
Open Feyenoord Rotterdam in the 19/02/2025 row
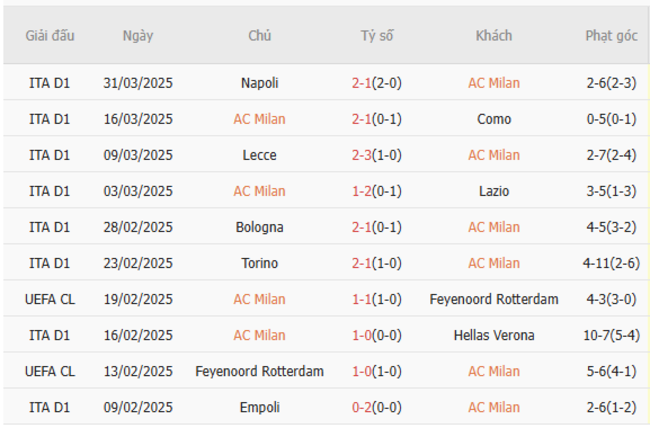click(494, 299)
